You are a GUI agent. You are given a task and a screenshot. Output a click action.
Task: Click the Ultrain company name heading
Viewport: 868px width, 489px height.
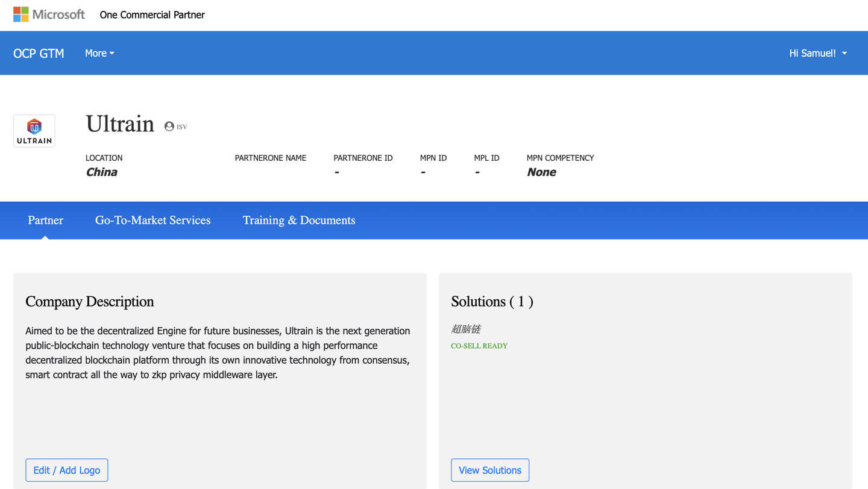click(120, 124)
